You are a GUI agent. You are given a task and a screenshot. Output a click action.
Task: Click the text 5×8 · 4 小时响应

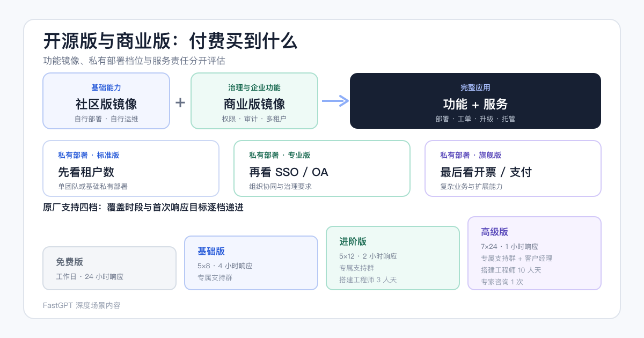pos(225,266)
